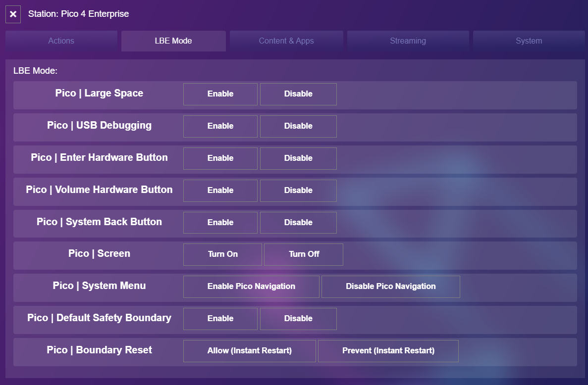Viewport: 588px width, 385px height.
Task: Enable the System Back Button
Action: pos(220,223)
